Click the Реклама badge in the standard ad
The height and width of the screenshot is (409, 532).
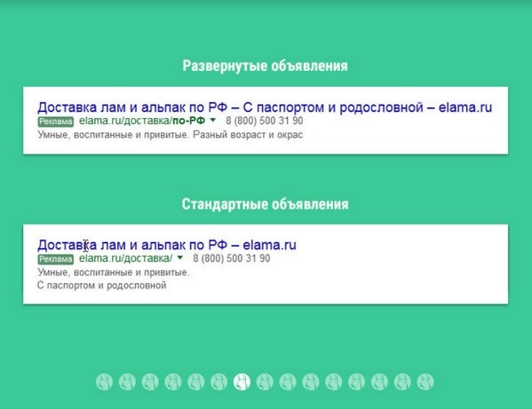[55, 259]
